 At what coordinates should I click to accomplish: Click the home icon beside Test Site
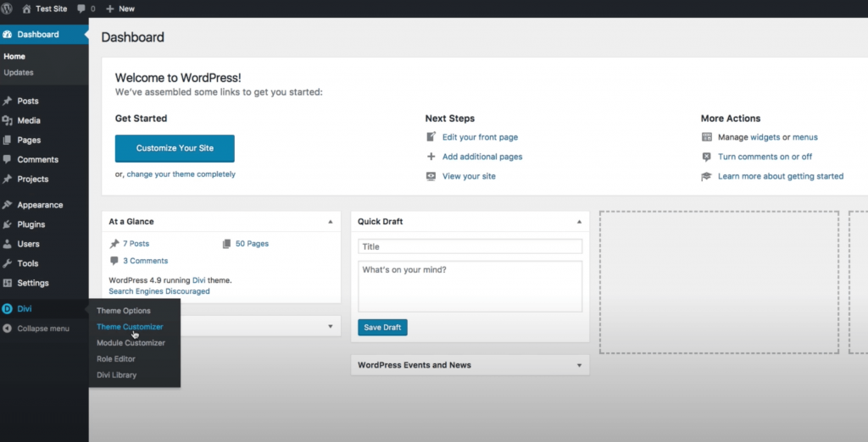pyautogui.click(x=26, y=8)
